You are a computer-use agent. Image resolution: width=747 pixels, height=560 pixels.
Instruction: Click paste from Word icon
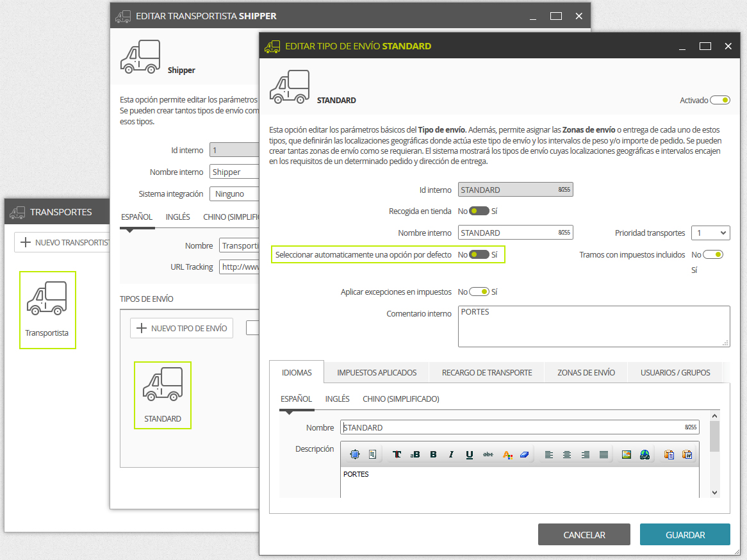click(x=687, y=454)
